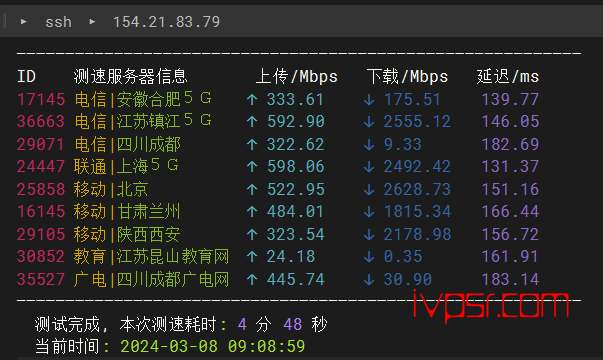Select server ID 35527
The width and height of the screenshot is (603, 360).
click(x=41, y=279)
